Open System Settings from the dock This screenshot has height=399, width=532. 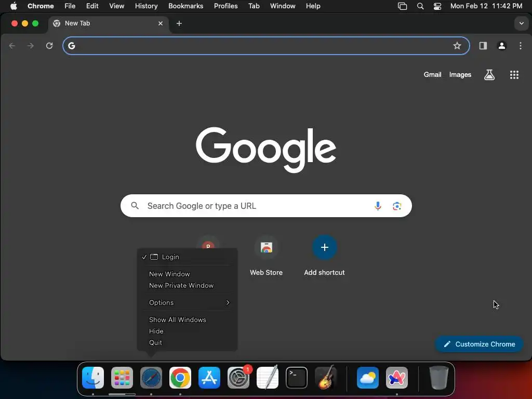click(x=238, y=378)
